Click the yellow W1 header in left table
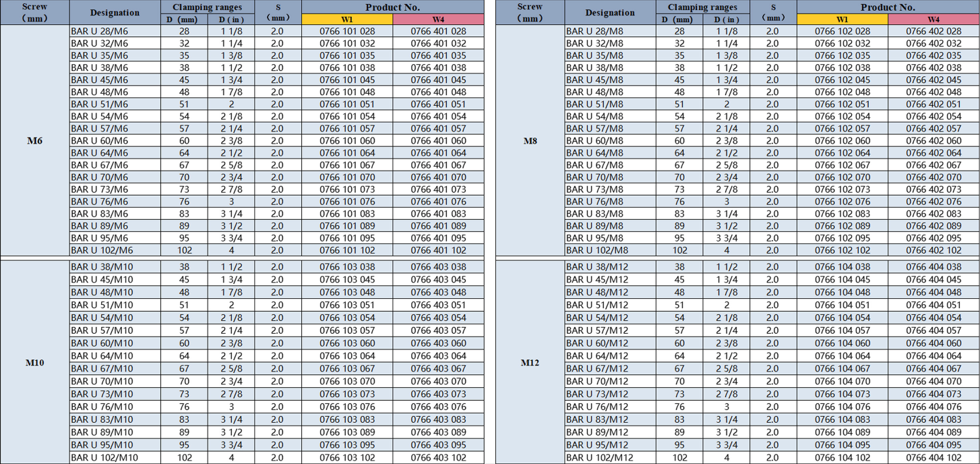Viewport: 980px width, 464px height. click(x=346, y=20)
